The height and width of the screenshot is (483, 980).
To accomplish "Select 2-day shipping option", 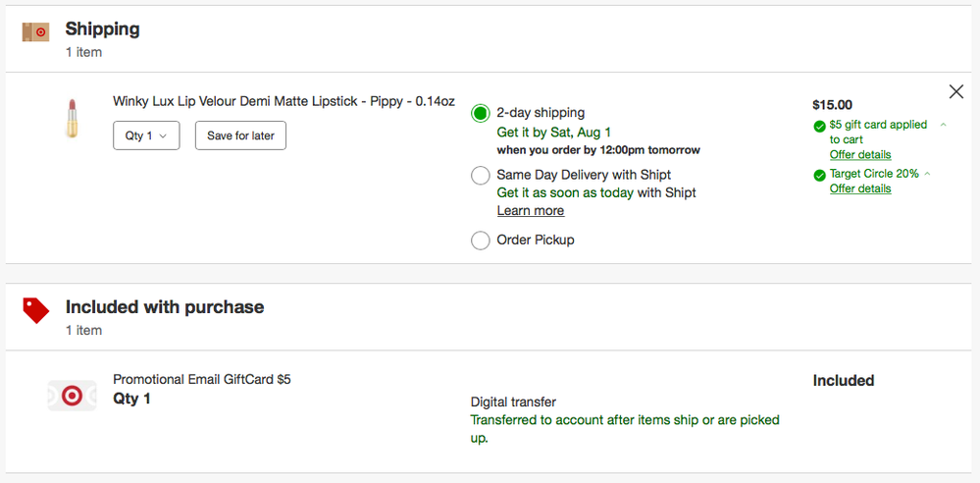I will pyautogui.click(x=480, y=113).
